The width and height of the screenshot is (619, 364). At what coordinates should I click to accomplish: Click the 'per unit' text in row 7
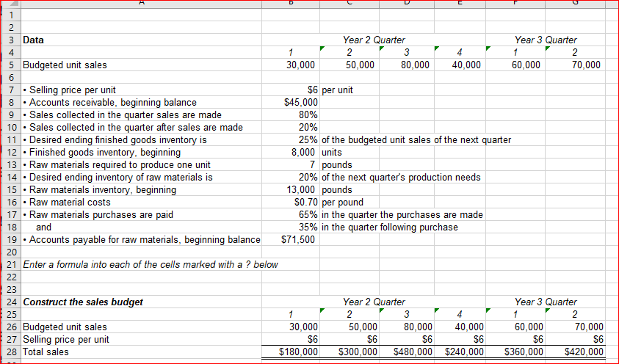(338, 90)
